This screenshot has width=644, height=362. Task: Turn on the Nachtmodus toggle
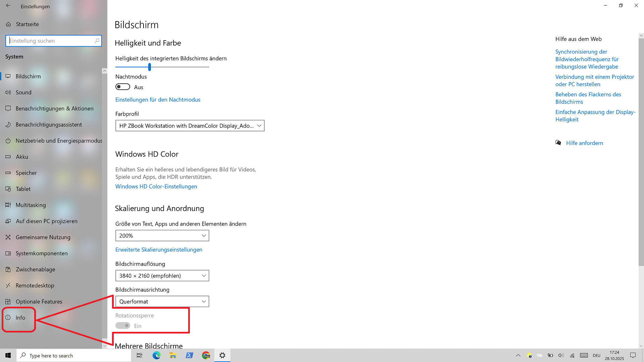[123, 87]
